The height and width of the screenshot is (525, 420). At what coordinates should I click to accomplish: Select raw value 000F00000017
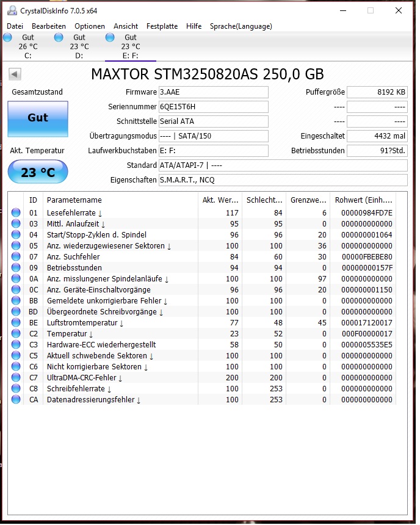click(x=367, y=334)
